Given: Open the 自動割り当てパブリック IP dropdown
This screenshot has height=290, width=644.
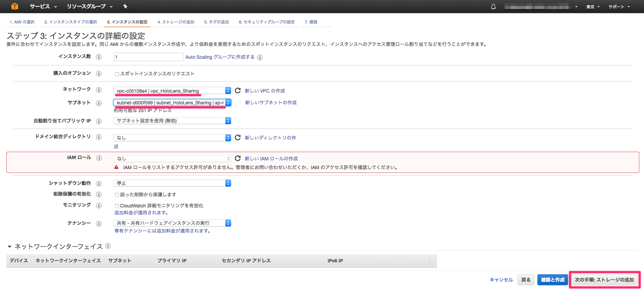Looking at the screenshot, I should click(x=172, y=121).
